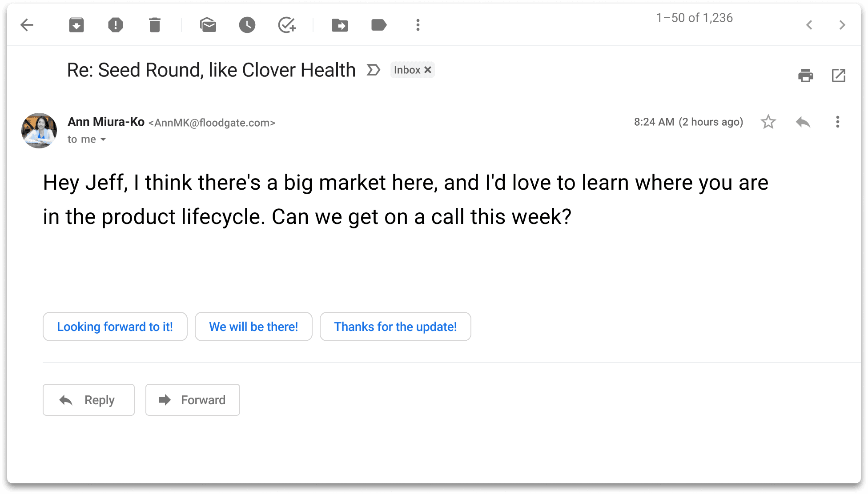Viewport: 868px width, 494px height.
Task: Select smart reply "Looking forward to it!"
Action: click(x=115, y=327)
